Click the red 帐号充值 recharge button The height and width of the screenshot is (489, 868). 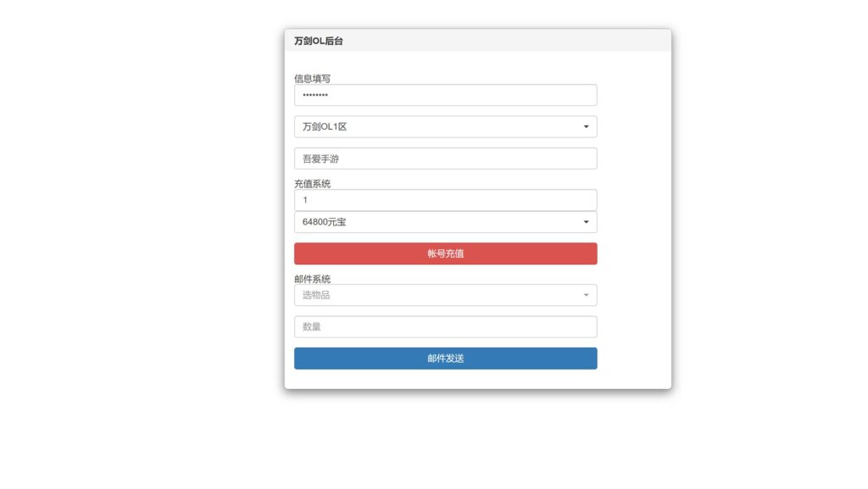[x=445, y=253]
